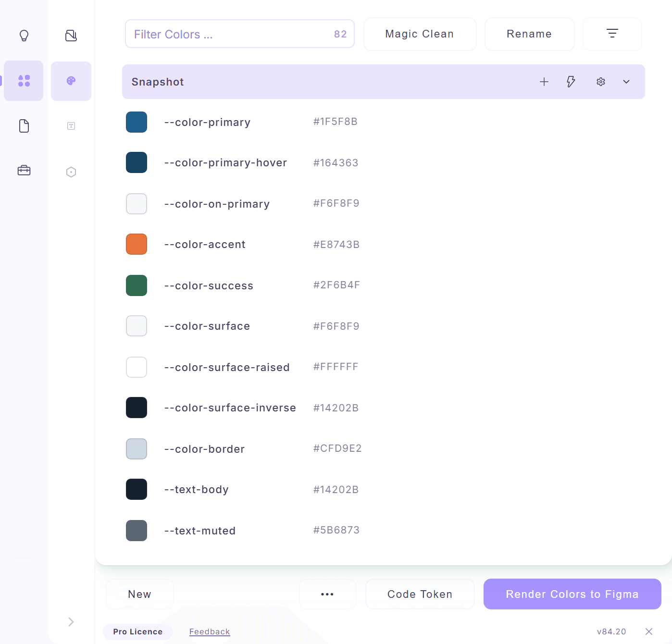Click hex value #E8743B

[336, 245]
